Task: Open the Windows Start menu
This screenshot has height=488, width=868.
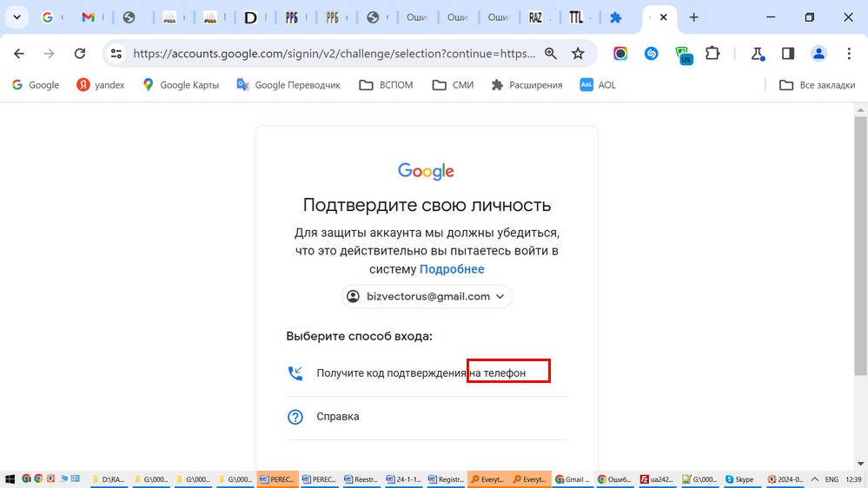Action: (10, 479)
